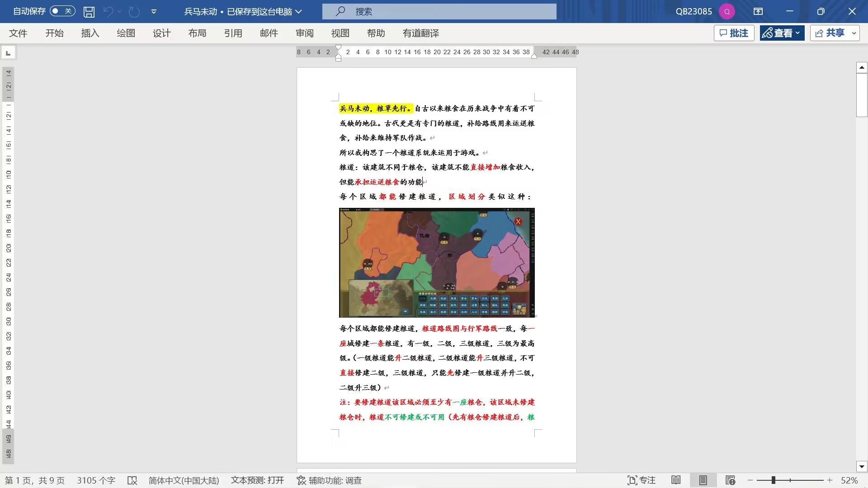Switch to Web Layout view icon
Viewport: 868px width, 488px height.
click(730, 480)
